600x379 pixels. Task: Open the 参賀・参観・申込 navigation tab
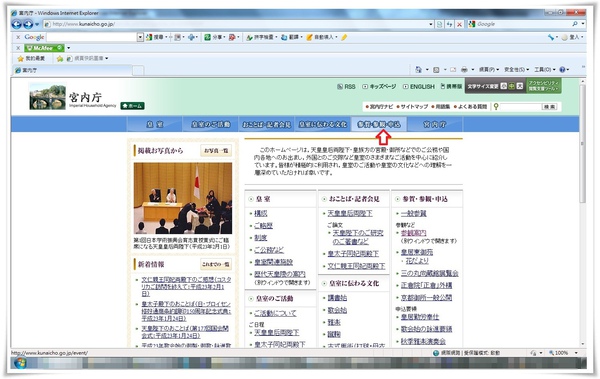[379, 124]
